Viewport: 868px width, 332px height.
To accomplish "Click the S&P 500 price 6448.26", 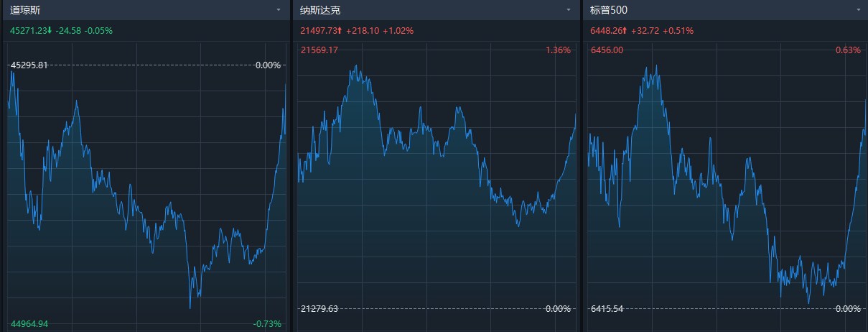I will (607, 30).
